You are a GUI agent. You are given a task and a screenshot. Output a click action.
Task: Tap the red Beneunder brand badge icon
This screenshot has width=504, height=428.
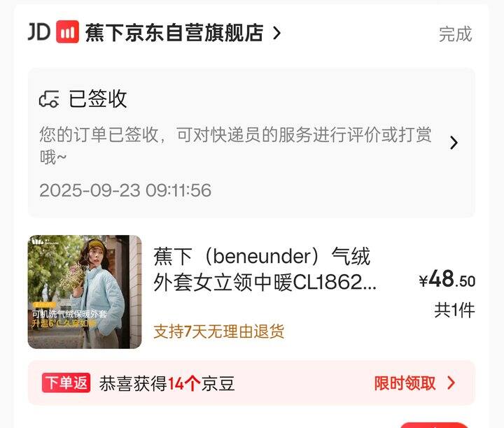tap(67, 31)
